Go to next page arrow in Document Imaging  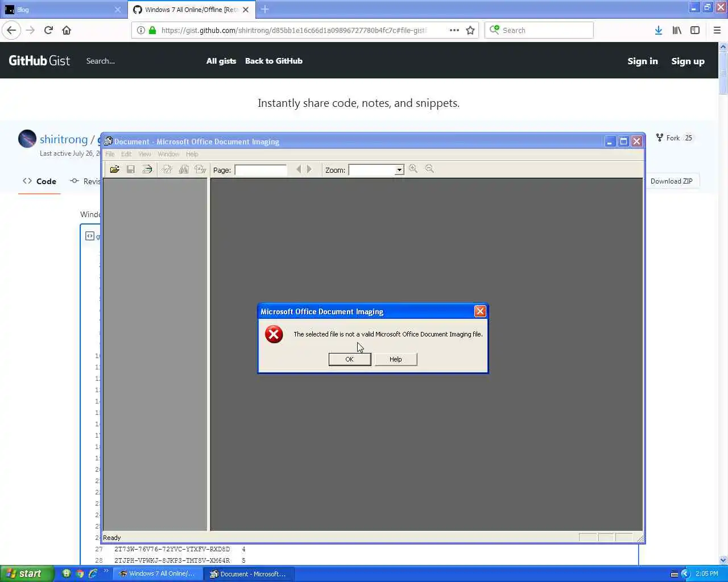(309, 169)
